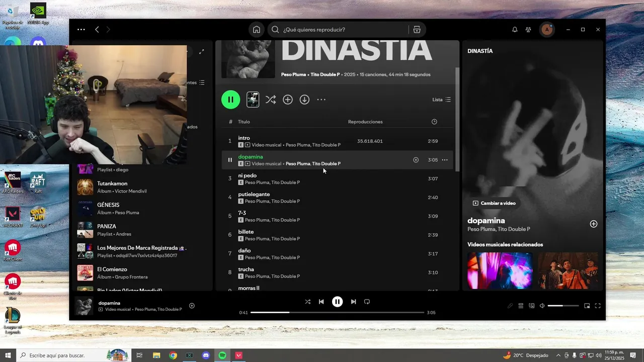Pause dopamina using the row pause icon

tap(230, 160)
